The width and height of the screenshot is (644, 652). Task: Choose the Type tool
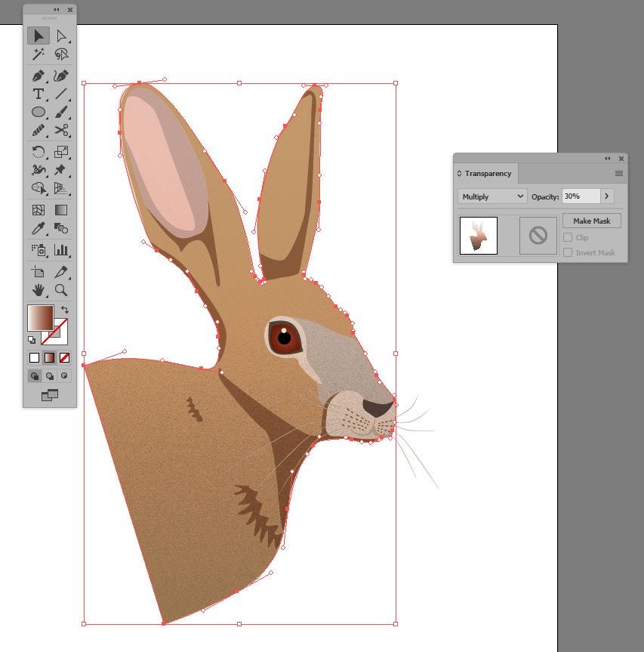[39, 94]
